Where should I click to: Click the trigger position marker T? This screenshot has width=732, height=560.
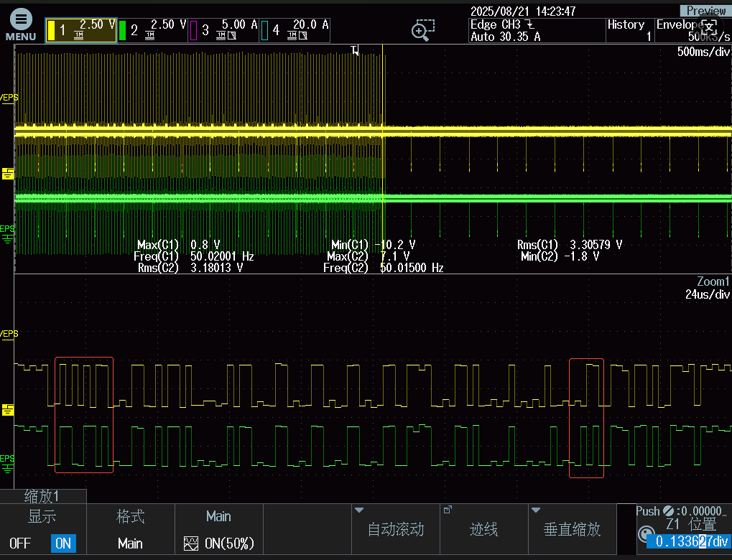355,50
